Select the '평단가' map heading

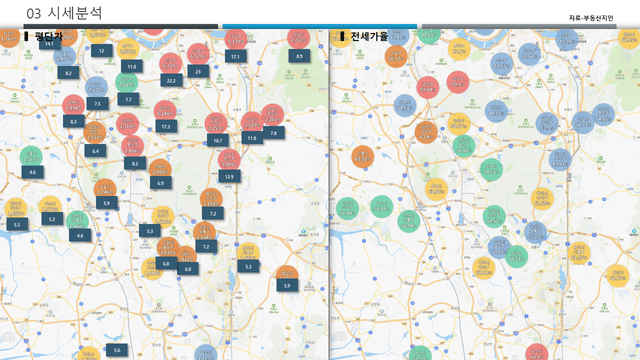[x=48, y=36]
